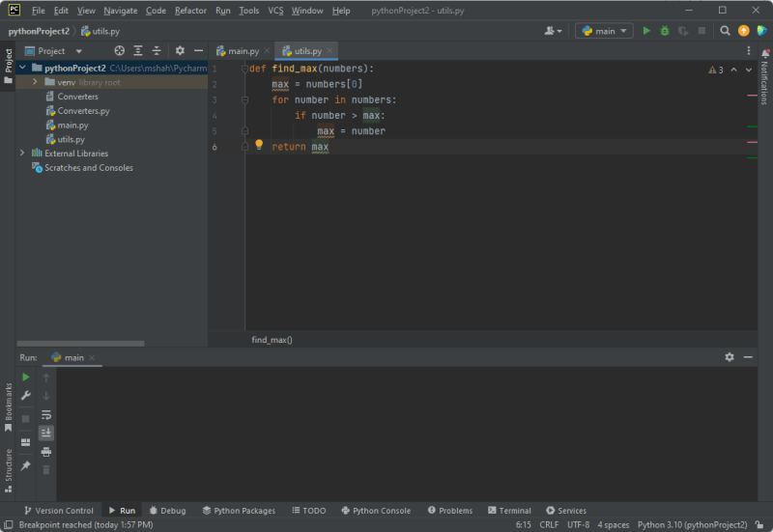
Task: Select main.py in project tree
Action: [73, 126]
